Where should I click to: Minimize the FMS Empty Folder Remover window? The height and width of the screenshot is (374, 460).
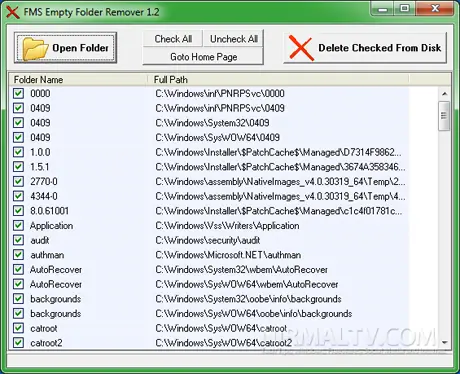pos(383,9)
